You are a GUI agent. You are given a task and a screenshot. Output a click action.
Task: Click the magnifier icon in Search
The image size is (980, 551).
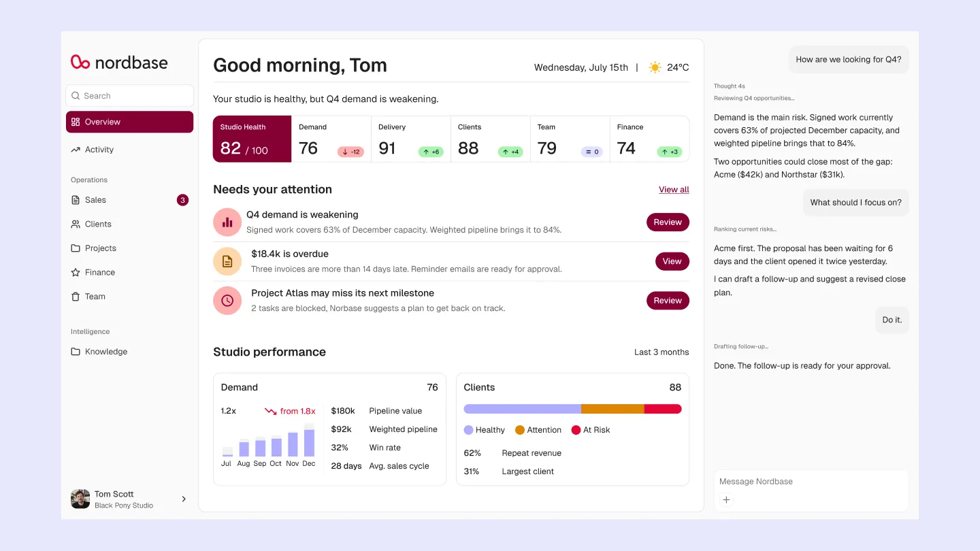(x=76, y=96)
